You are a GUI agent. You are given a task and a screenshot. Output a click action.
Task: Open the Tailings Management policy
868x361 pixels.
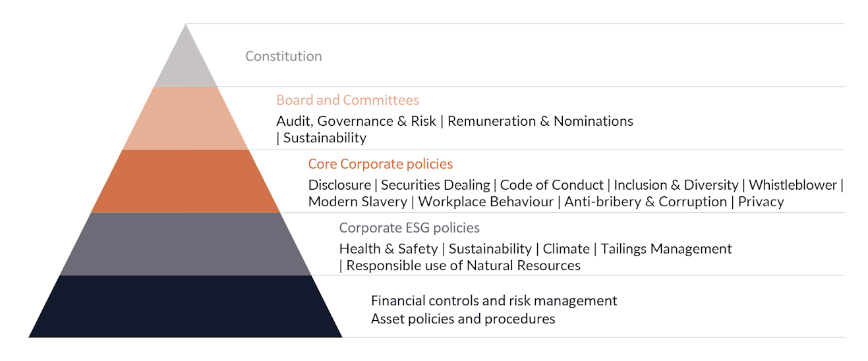666,249
